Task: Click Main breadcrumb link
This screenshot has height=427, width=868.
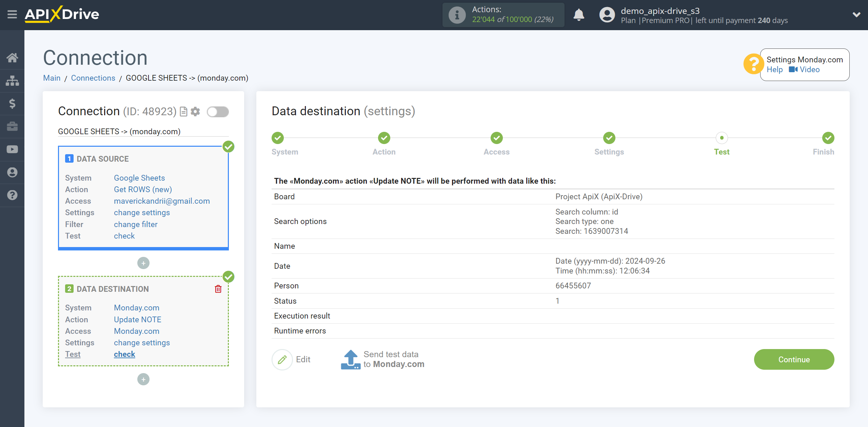Action: point(52,78)
